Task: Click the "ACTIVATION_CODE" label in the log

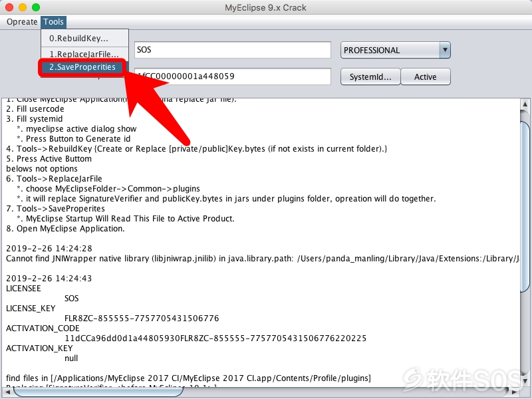Action: 43,329
